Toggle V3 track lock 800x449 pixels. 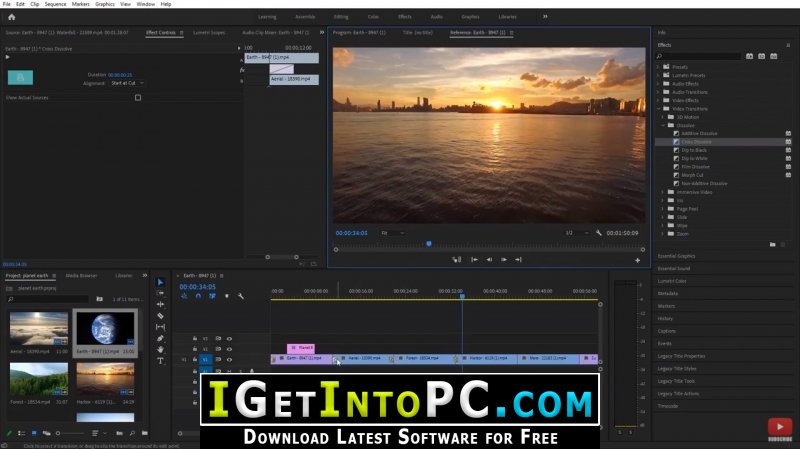[195, 338]
